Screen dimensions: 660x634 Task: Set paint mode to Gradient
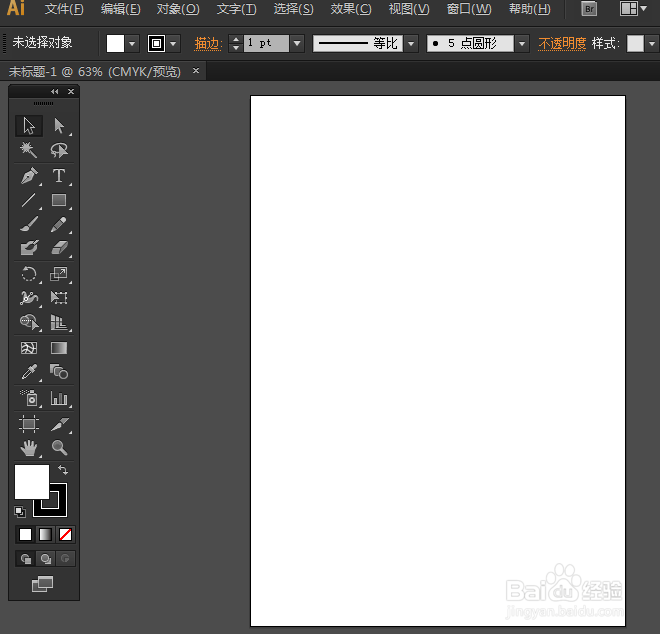click(45, 535)
